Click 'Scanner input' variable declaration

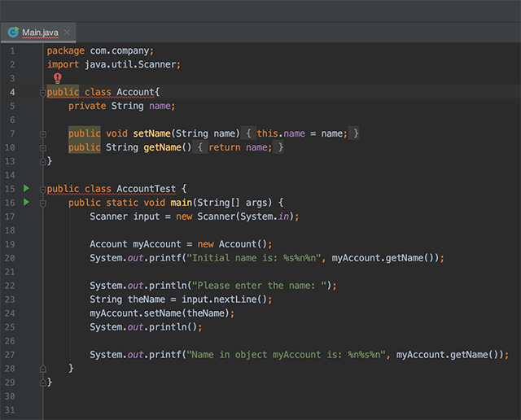tap(125, 217)
